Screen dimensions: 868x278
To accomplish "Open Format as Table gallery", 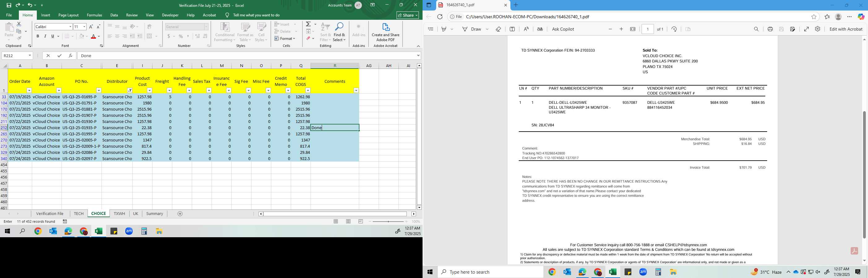I will coord(245,32).
